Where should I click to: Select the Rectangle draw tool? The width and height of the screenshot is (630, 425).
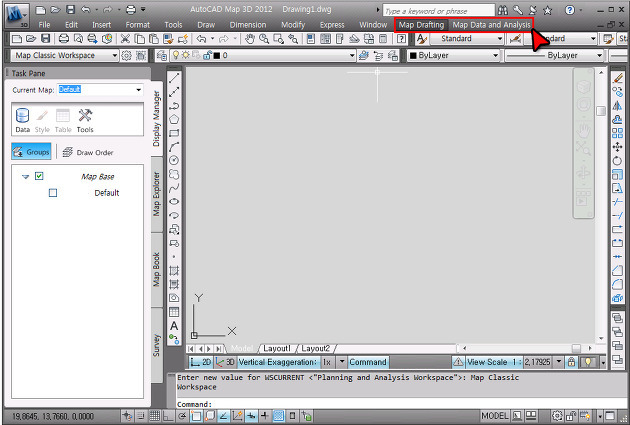click(x=174, y=133)
